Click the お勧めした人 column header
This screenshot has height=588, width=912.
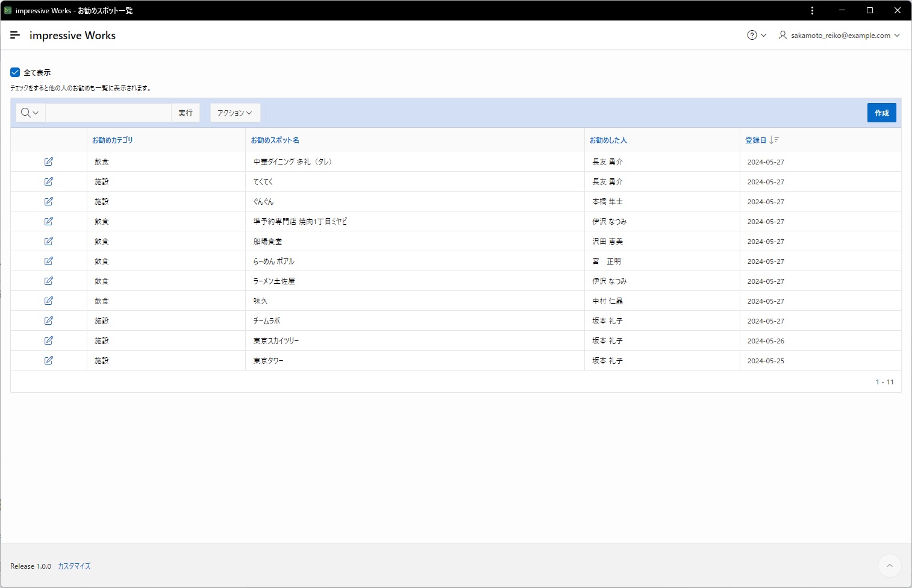[x=608, y=140]
